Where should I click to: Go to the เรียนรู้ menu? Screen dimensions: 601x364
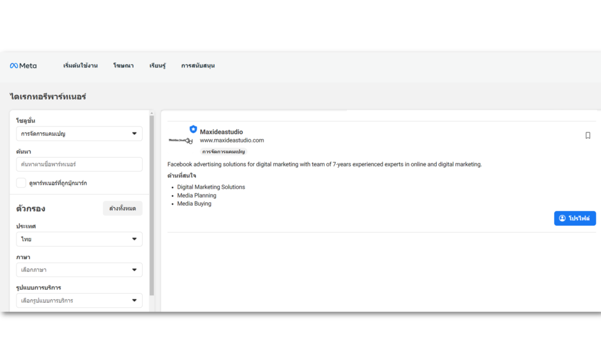coord(157,66)
